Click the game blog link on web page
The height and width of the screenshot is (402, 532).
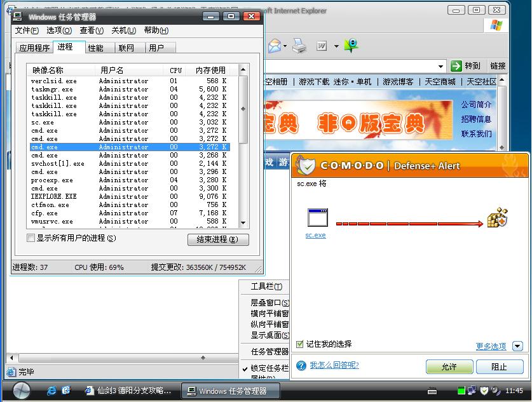[x=398, y=82]
